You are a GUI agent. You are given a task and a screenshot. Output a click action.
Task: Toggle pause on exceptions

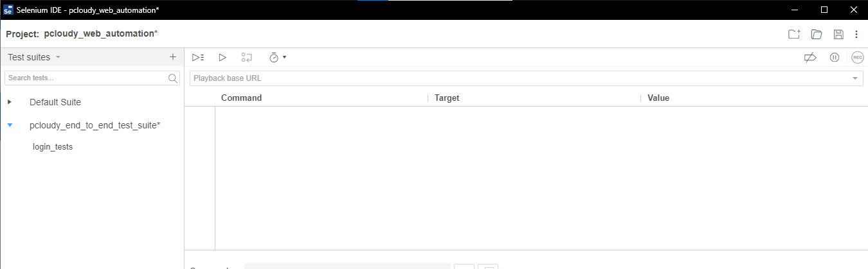pyautogui.click(x=835, y=57)
